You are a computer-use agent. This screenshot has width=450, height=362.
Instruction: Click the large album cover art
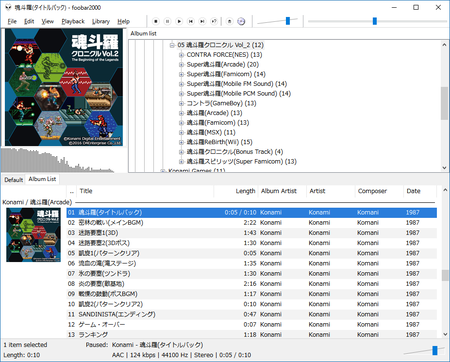64,87
